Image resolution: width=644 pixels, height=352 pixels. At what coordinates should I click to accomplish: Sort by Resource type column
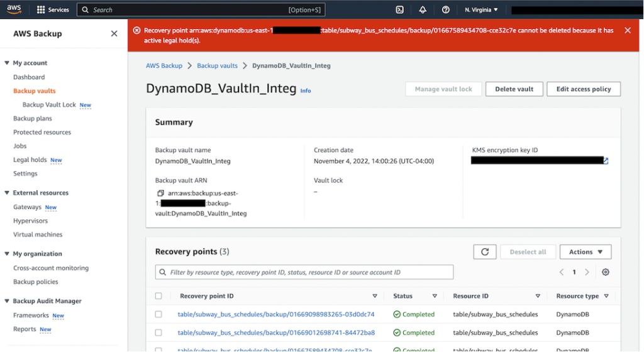click(x=606, y=296)
